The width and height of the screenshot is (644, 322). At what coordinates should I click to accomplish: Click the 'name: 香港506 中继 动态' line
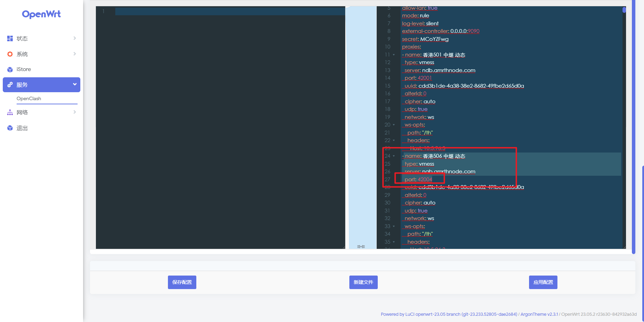(x=433, y=156)
